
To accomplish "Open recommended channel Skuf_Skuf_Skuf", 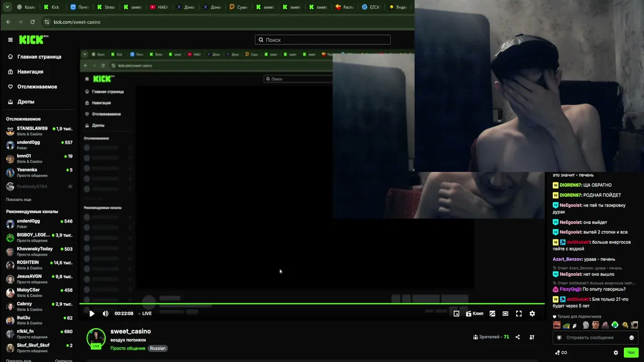I will coord(39,347).
